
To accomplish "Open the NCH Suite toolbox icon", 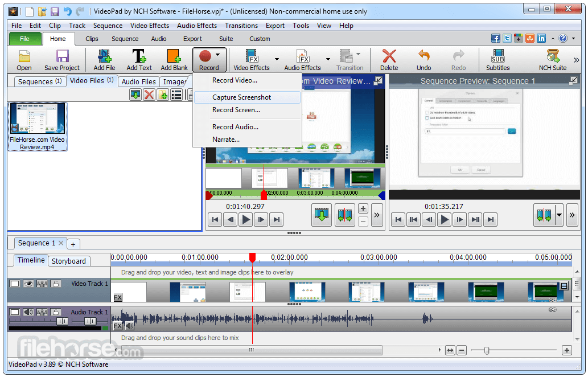I will (553, 56).
